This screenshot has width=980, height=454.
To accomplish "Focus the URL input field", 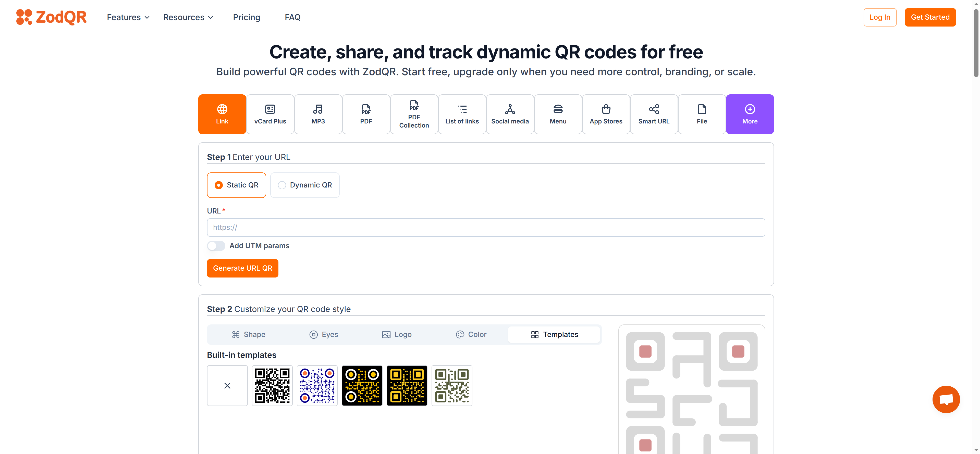I will [x=486, y=227].
